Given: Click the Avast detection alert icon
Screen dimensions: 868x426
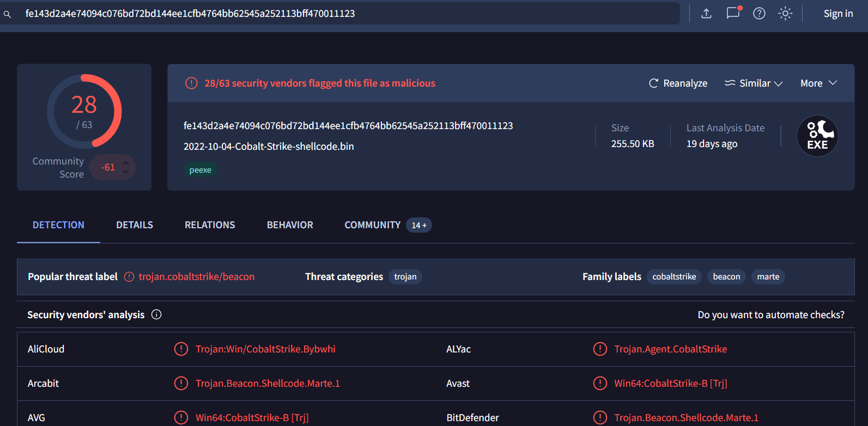Looking at the screenshot, I should coord(600,383).
